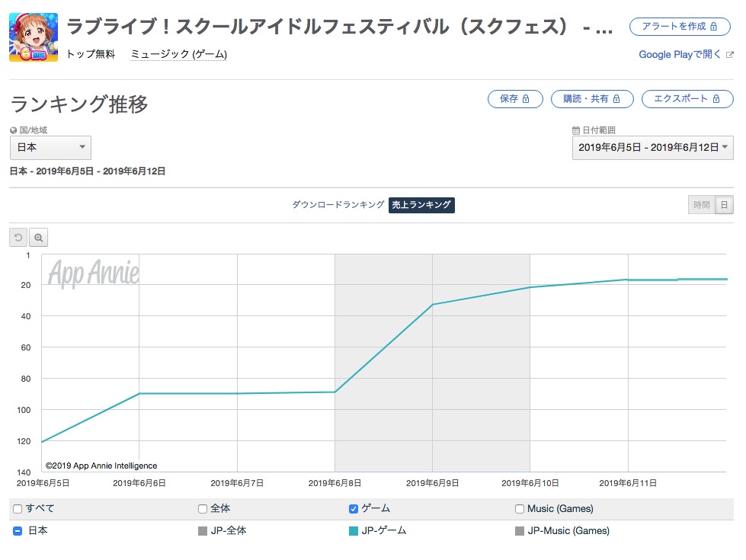The width and height of the screenshot is (746, 560).
Task: Click the external link icon beside Google Play
Action: coord(729,55)
